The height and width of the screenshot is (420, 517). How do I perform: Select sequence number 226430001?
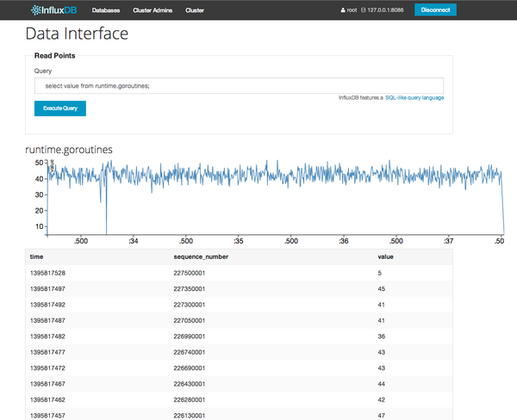click(190, 384)
